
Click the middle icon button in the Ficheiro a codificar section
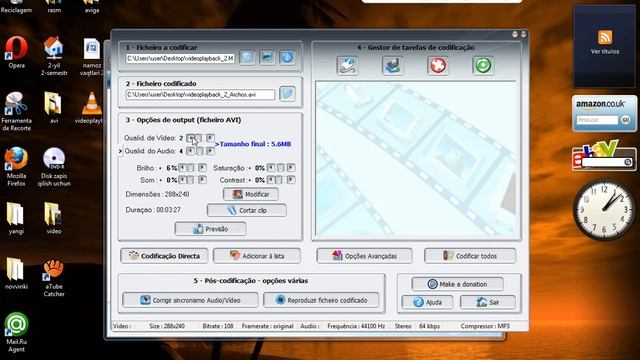(x=267, y=58)
